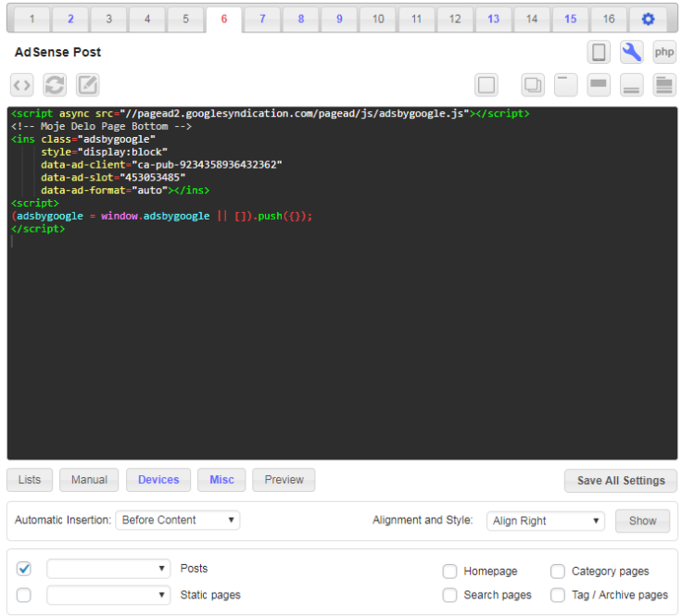Open the dropdown beside Posts
This screenshot has height=616, width=682.
pyautogui.click(x=108, y=569)
